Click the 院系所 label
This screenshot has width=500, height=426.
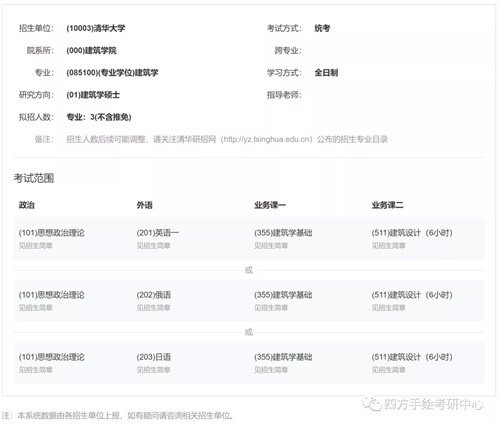(40, 51)
